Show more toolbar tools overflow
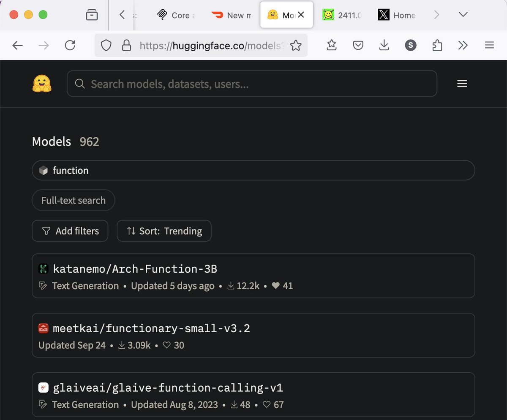 [463, 45]
